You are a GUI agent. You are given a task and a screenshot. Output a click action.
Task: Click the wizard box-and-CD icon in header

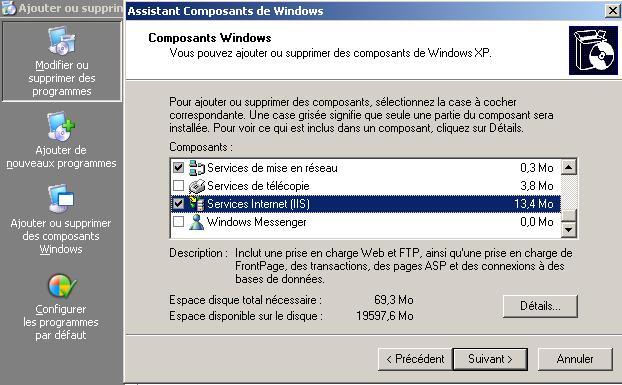pos(593,51)
